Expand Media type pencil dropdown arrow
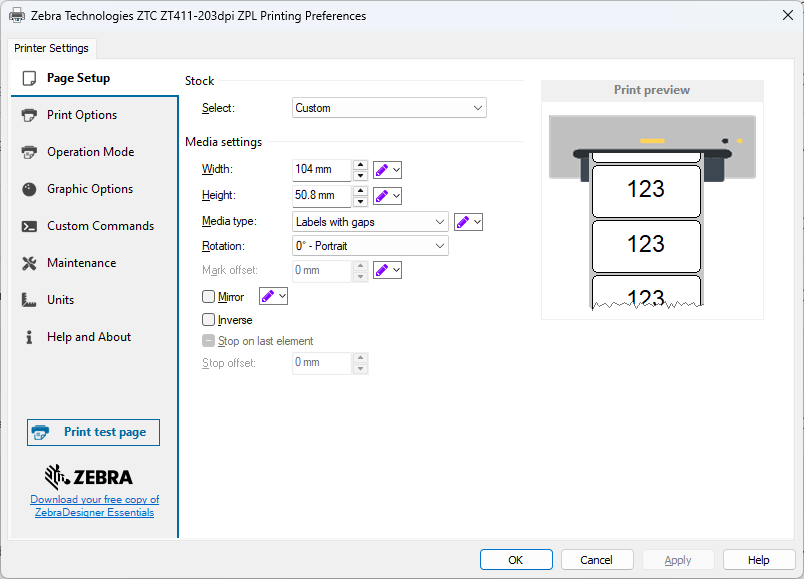 477,222
